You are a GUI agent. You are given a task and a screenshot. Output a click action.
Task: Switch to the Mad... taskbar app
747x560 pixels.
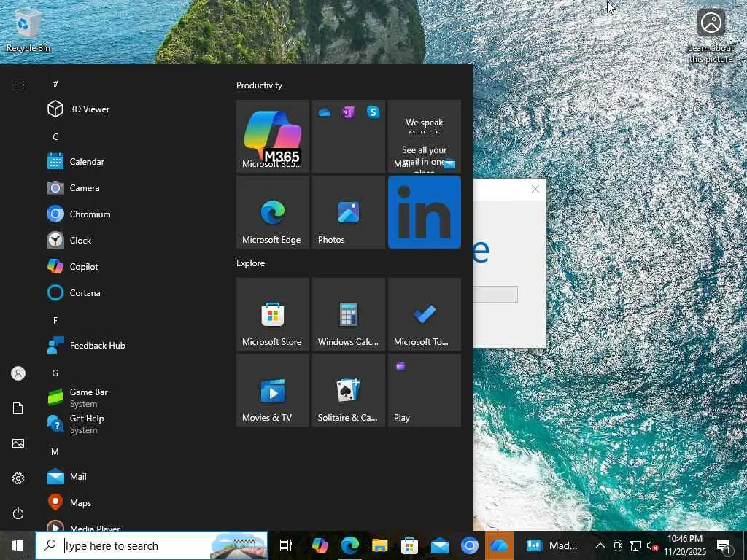coord(551,545)
